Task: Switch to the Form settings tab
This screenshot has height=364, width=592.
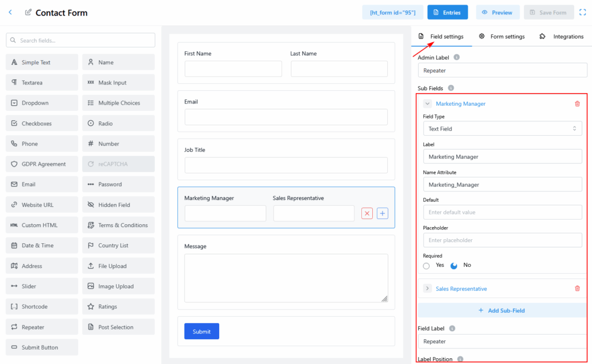Action: pyautogui.click(x=502, y=36)
